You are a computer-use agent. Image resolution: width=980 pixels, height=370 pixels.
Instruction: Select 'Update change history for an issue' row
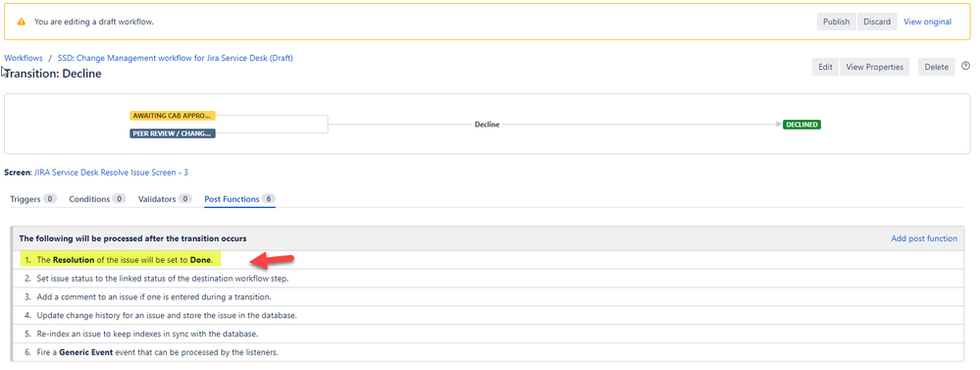(488, 315)
